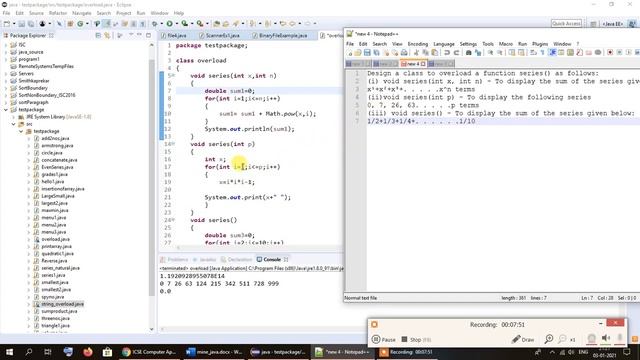Click the Notepad++ Zoom In icon
Screen dimensions: 640x360
pos(490,53)
